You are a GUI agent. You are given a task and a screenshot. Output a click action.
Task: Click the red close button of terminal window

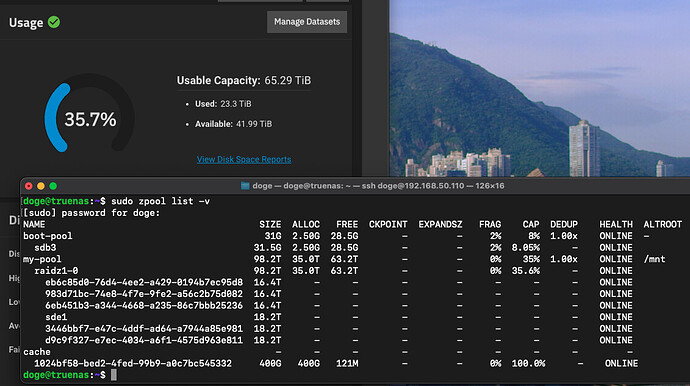coord(29,186)
